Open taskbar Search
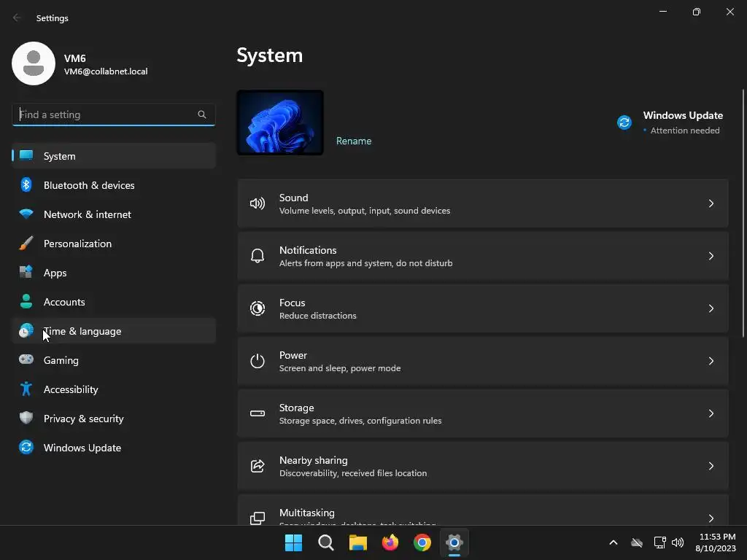Screen dimensions: 747x560 [x=326, y=542]
